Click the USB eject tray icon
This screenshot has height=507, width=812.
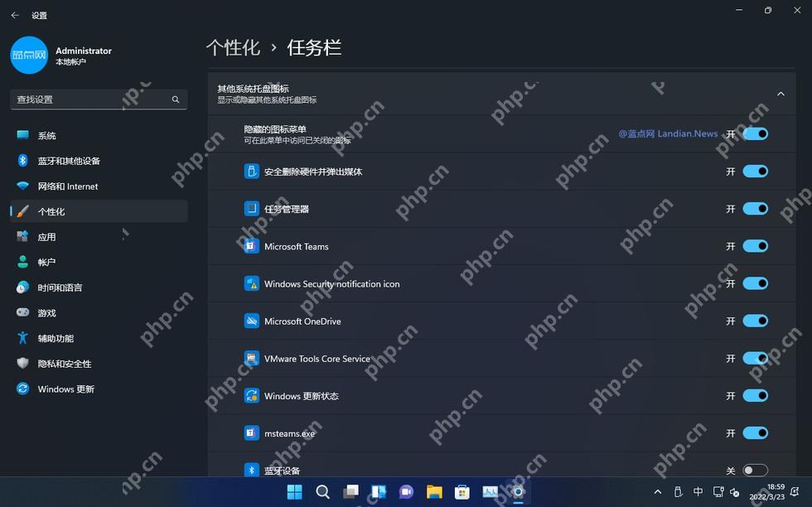678,491
